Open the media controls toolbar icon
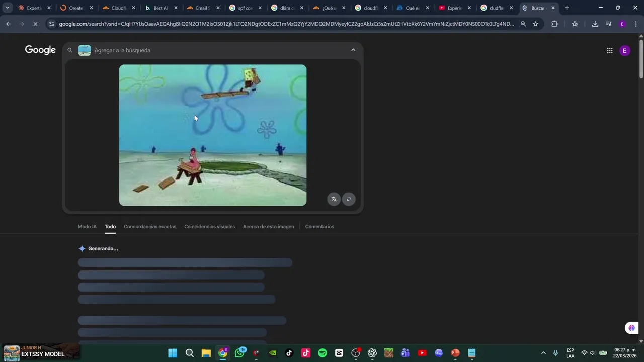The image size is (644, 362). pos(609,24)
